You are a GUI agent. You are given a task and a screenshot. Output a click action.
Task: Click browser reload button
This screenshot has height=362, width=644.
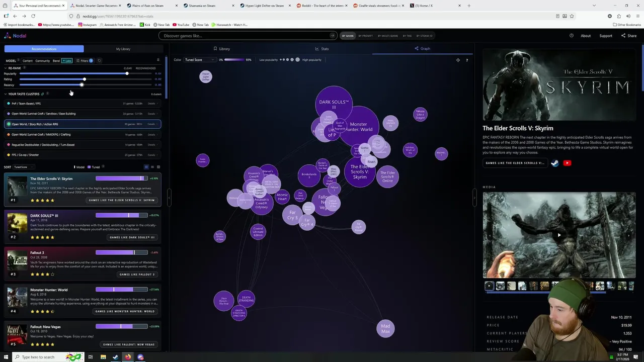[x=33, y=16]
